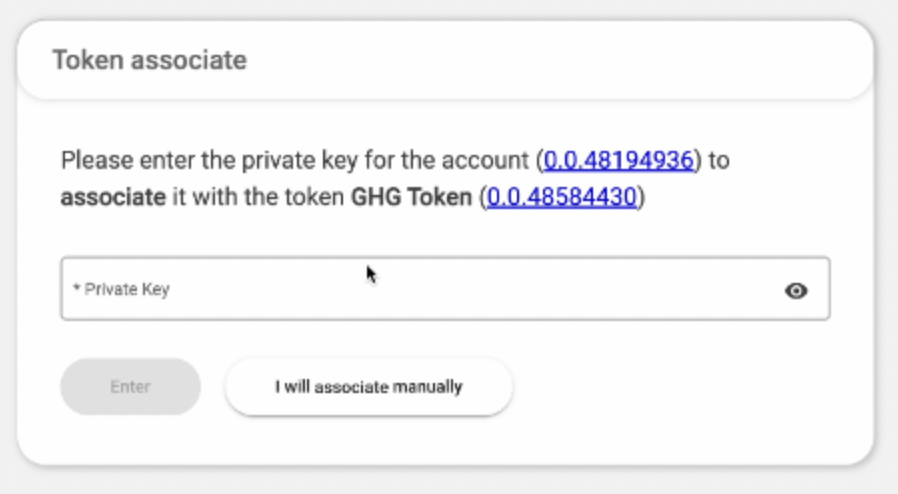Submit the key using the Enter button
898x494 pixels.
tap(130, 387)
